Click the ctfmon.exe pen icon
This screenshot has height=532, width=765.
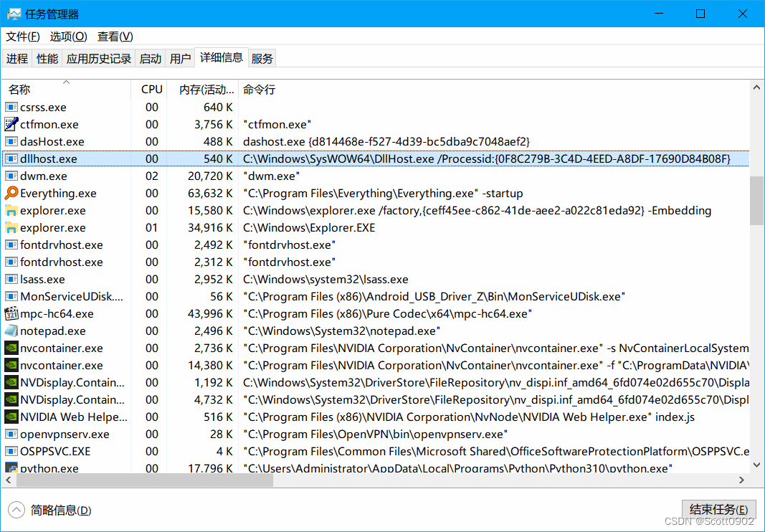(x=11, y=124)
